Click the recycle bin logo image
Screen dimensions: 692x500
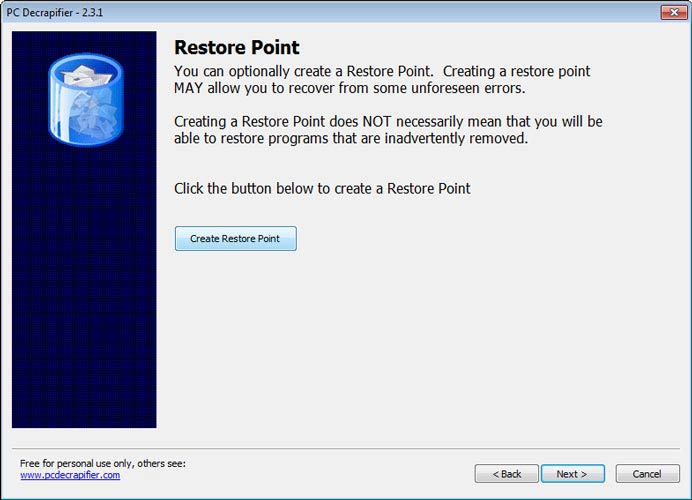tap(86, 99)
